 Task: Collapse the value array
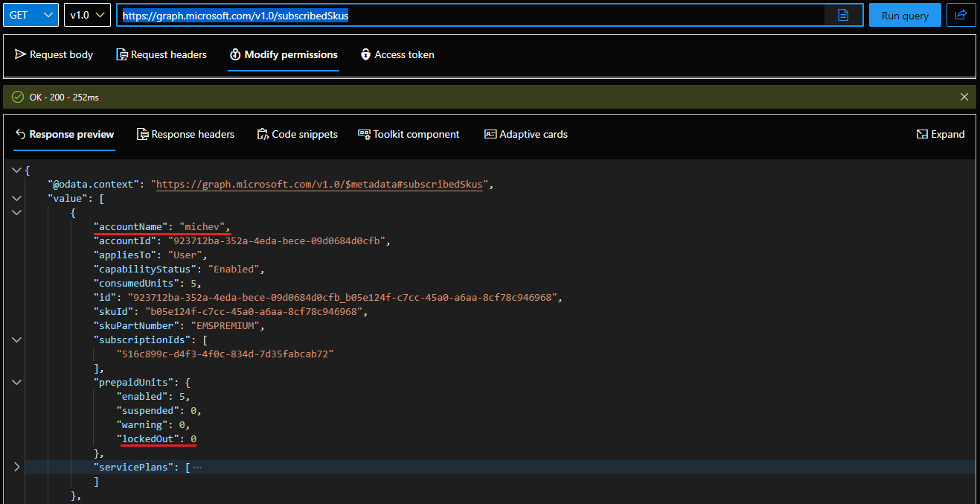click(x=17, y=198)
